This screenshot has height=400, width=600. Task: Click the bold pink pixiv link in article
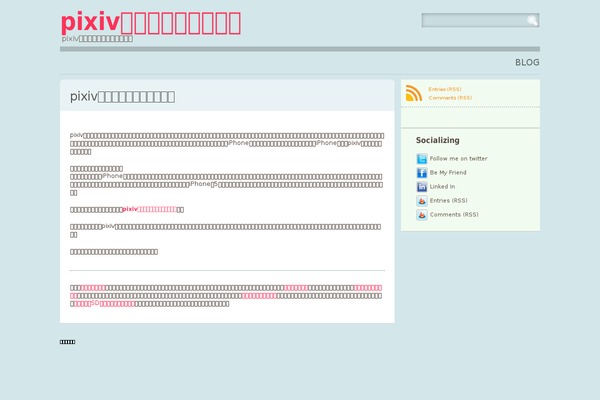[149, 209]
